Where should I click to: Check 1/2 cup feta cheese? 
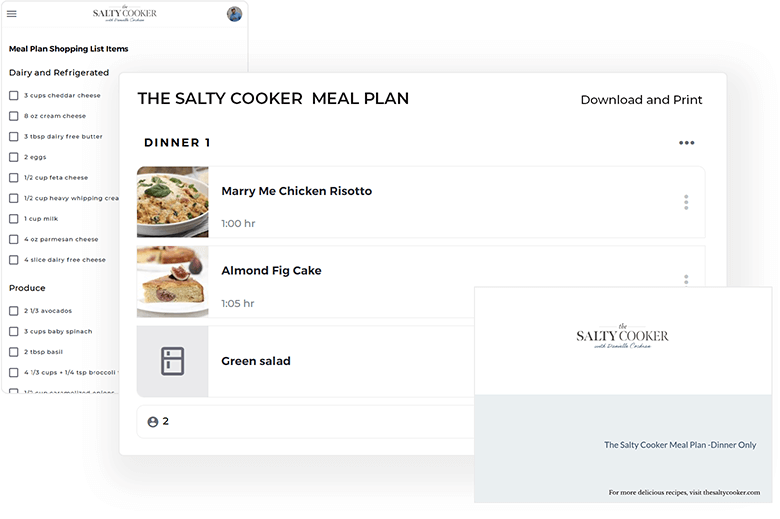[14, 178]
